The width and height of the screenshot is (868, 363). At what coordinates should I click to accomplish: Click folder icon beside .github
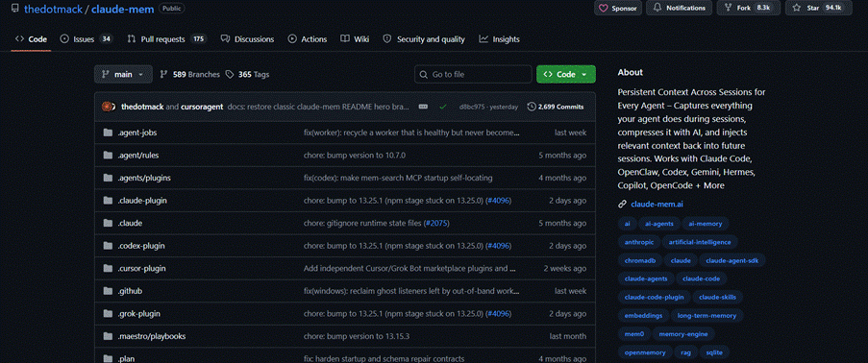point(108,291)
